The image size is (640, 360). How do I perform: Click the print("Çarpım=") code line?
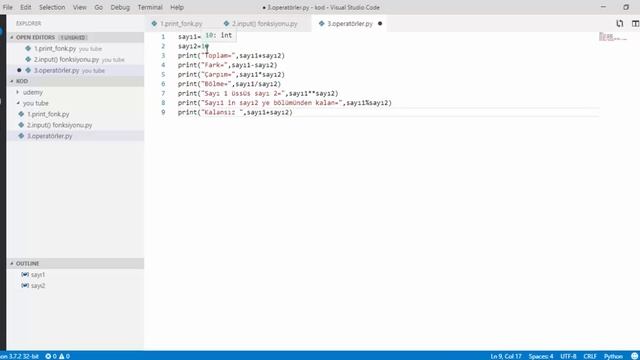231,75
